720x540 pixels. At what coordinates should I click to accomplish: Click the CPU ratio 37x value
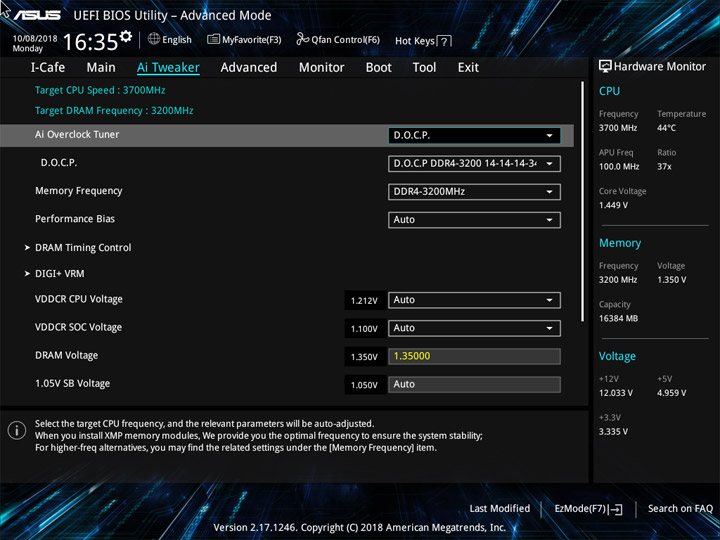pyautogui.click(x=664, y=167)
